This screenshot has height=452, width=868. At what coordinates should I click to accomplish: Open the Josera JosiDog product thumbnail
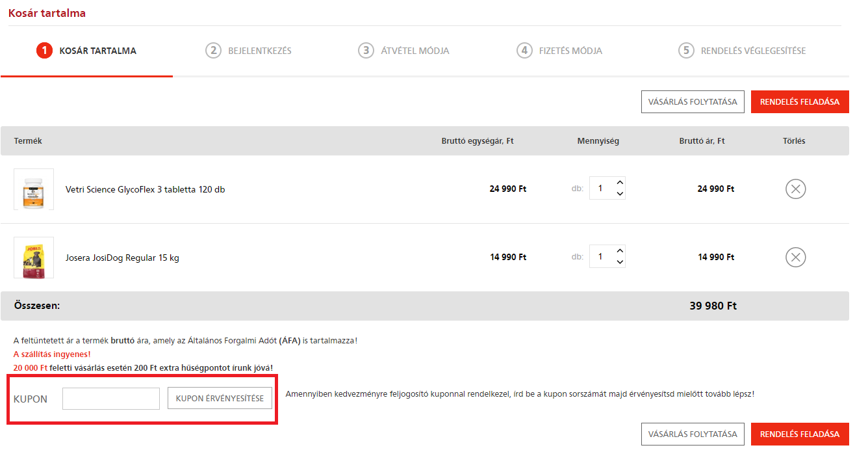point(34,258)
